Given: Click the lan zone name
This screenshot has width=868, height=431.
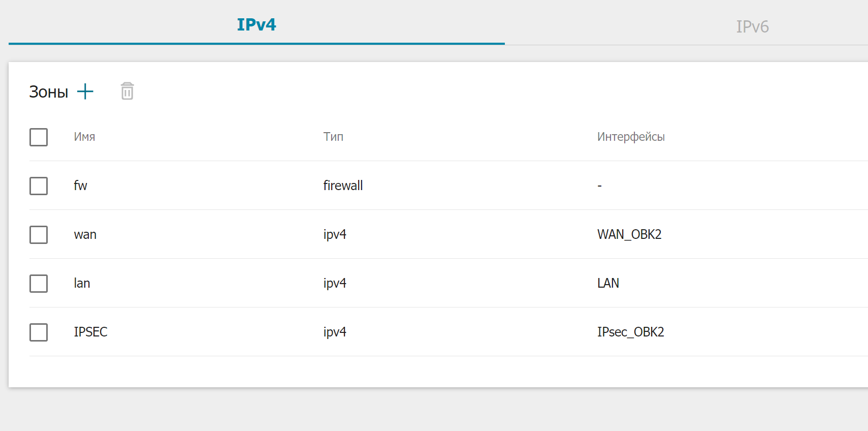Looking at the screenshot, I should pyautogui.click(x=82, y=283).
